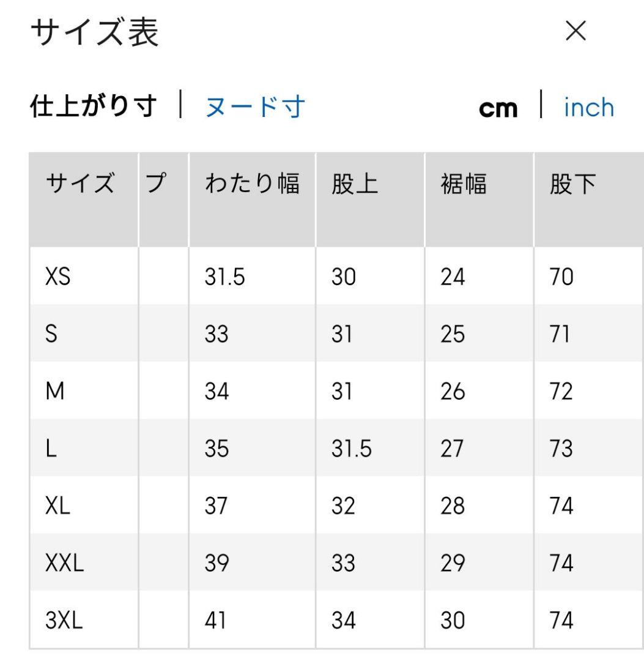Select the L size row label
644x661 pixels.
tap(51, 449)
